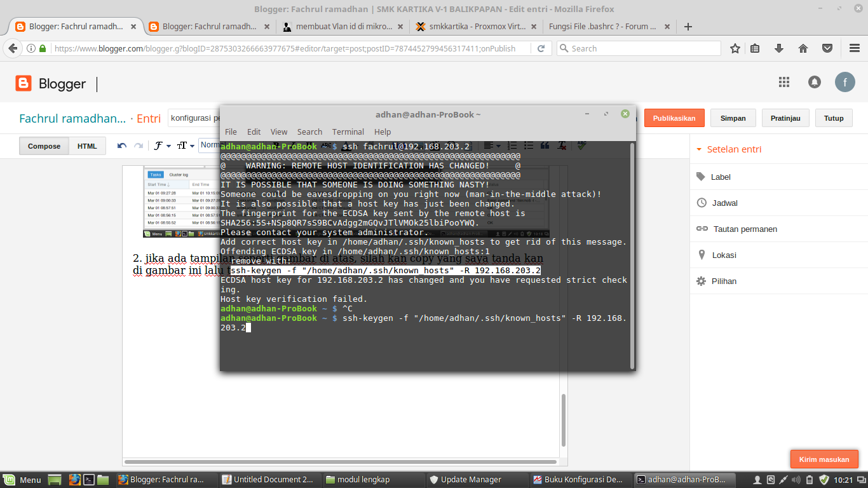Expand the Tautan permanen setting

736,229
